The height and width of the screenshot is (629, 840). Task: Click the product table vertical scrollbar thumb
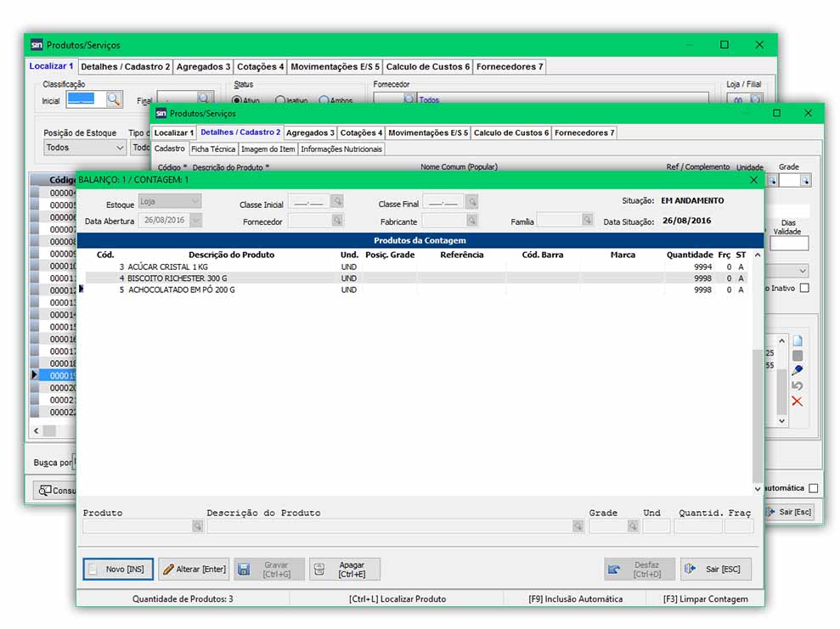758,417
